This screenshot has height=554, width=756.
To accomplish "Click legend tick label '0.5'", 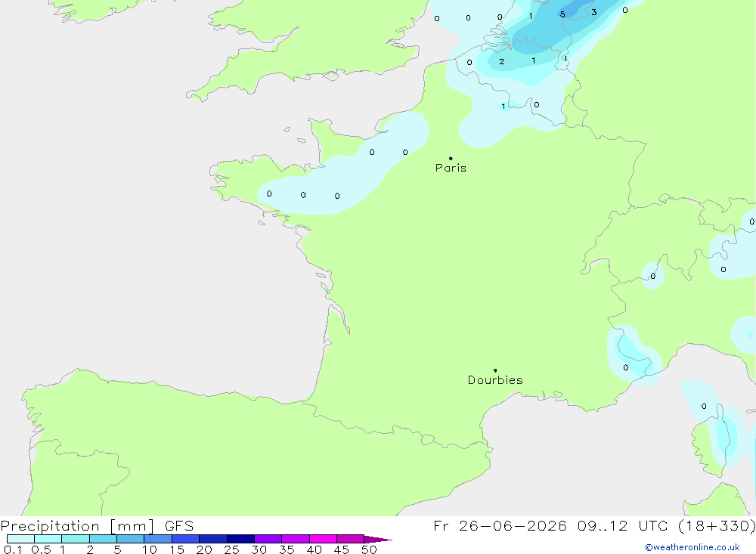I will [41, 549].
